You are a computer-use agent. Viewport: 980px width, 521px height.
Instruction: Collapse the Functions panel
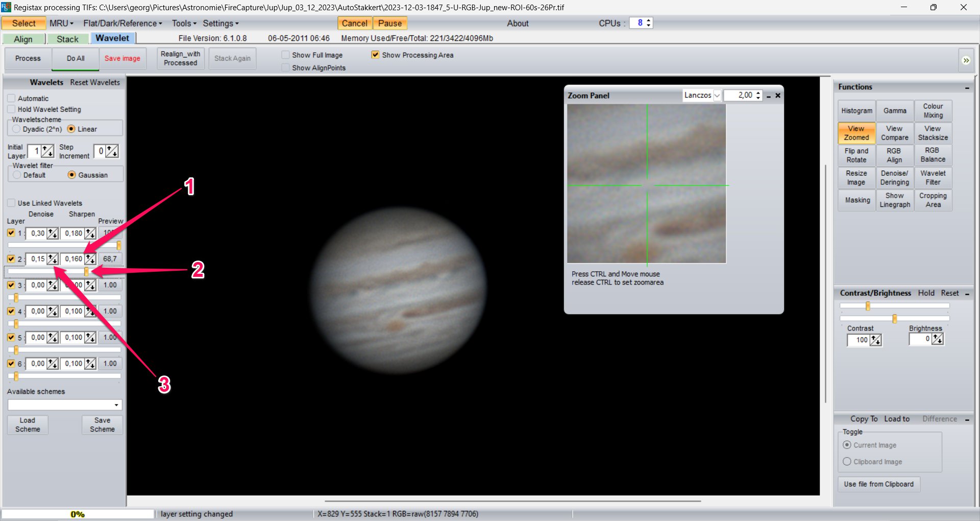click(x=967, y=88)
